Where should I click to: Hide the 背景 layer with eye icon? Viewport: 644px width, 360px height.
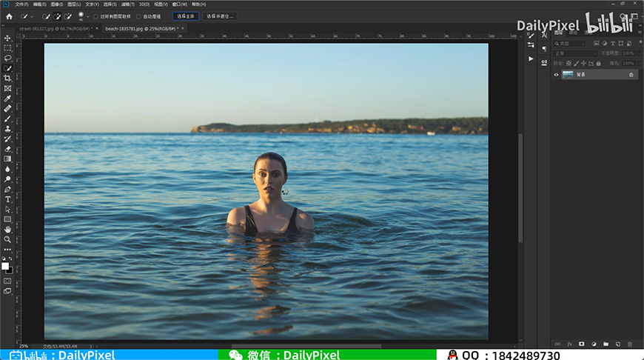[x=557, y=75]
